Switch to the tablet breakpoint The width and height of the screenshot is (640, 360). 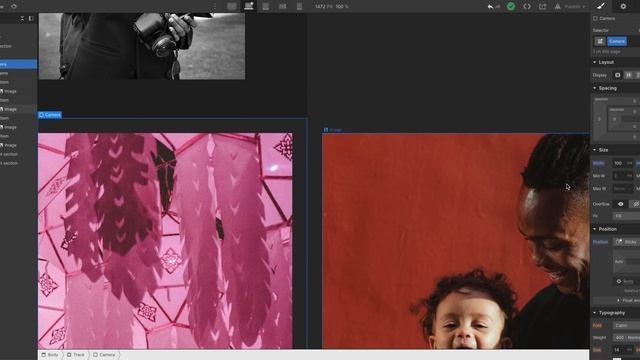pos(265,6)
